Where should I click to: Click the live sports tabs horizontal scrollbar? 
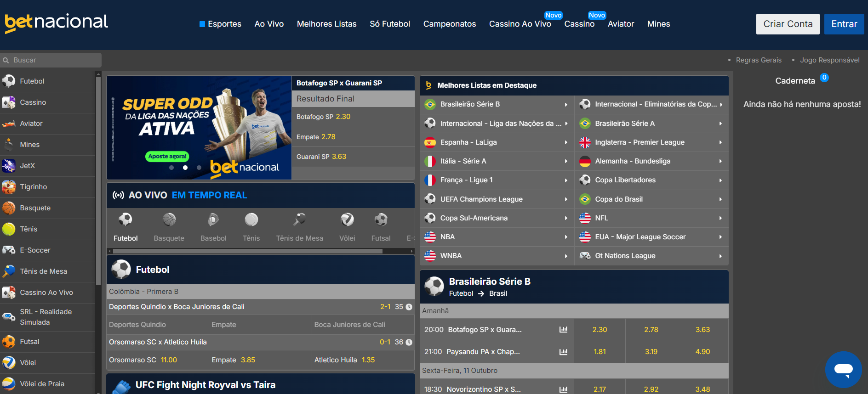coord(248,251)
